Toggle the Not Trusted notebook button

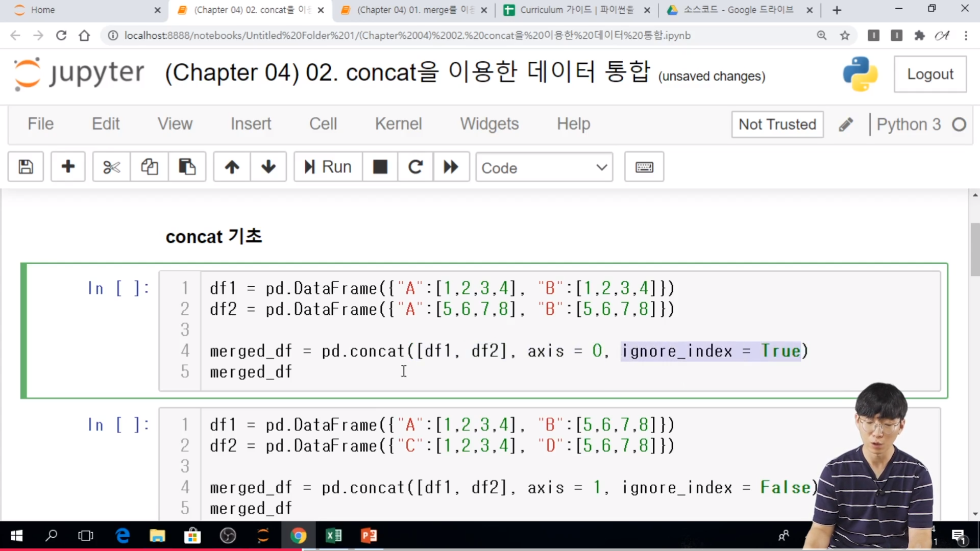777,124
